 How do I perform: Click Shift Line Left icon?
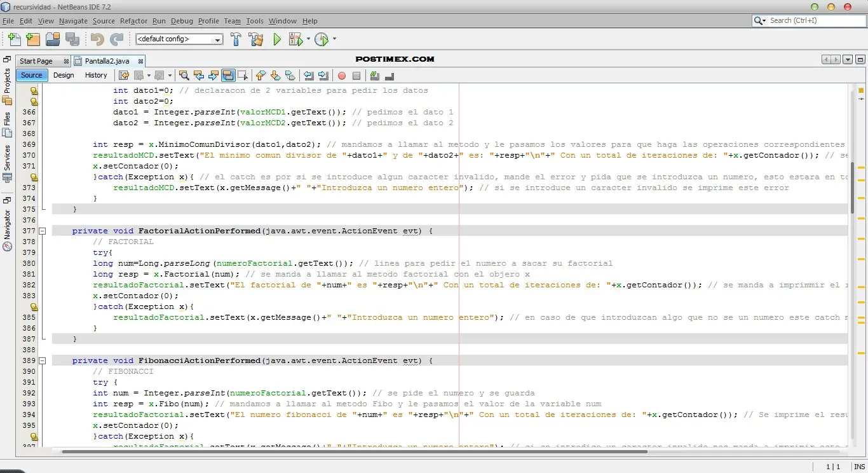pos(309,75)
